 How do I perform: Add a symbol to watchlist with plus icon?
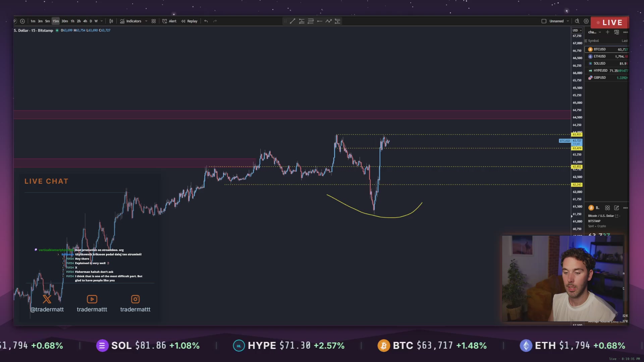(607, 32)
